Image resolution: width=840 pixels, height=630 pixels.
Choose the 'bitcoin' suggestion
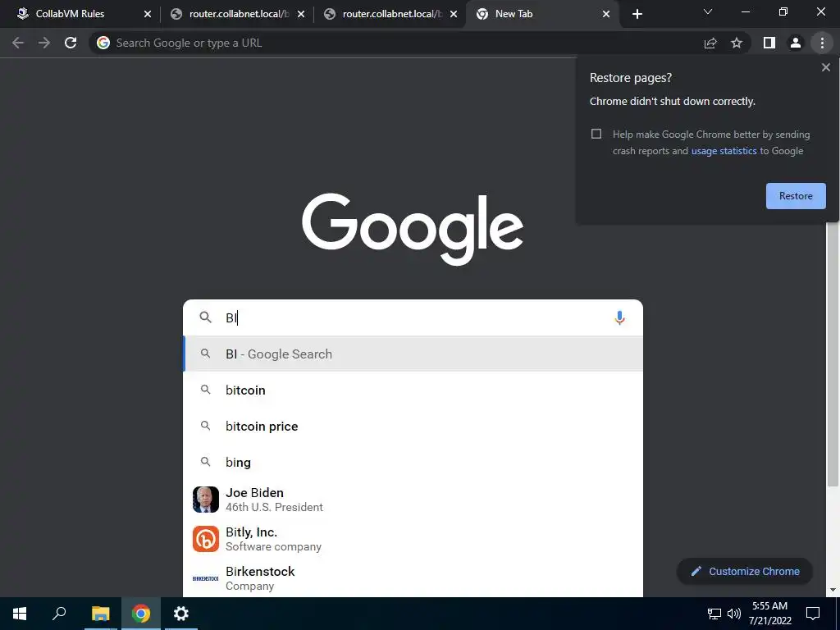click(x=413, y=390)
